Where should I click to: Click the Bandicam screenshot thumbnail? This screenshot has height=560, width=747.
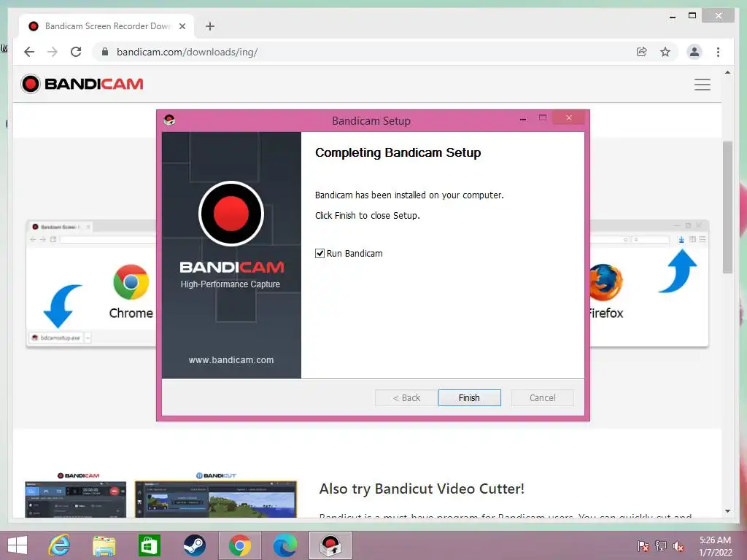click(x=76, y=499)
